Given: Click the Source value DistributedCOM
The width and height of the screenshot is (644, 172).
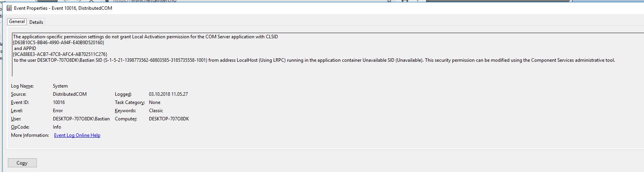Looking at the screenshot, I should [x=69, y=94].
